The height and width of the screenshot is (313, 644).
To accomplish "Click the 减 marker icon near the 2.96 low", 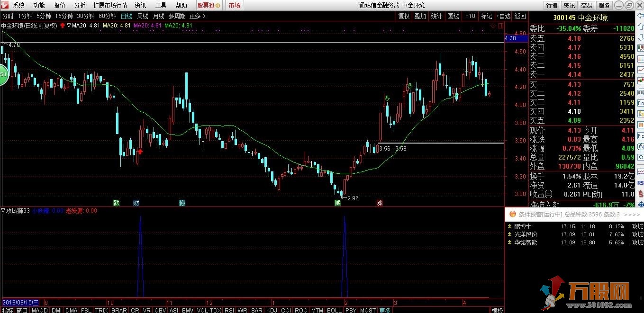I will pyautogui.click(x=337, y=203).
